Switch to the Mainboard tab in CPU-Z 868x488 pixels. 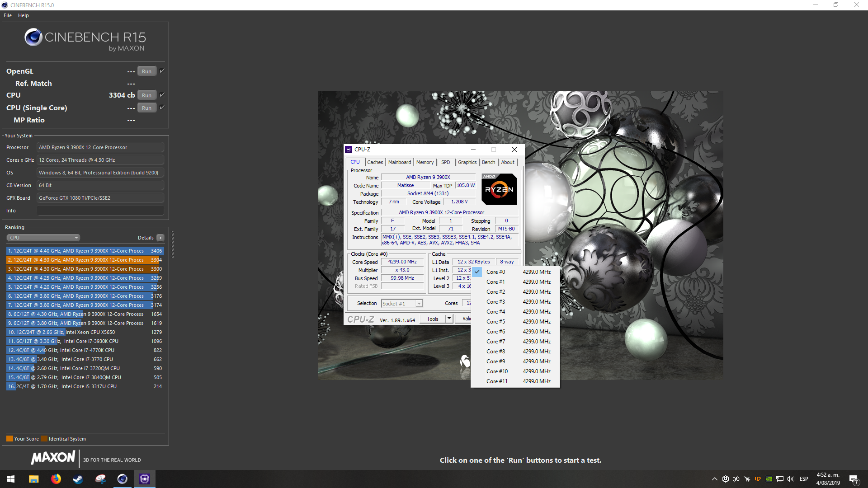point(400,162)
